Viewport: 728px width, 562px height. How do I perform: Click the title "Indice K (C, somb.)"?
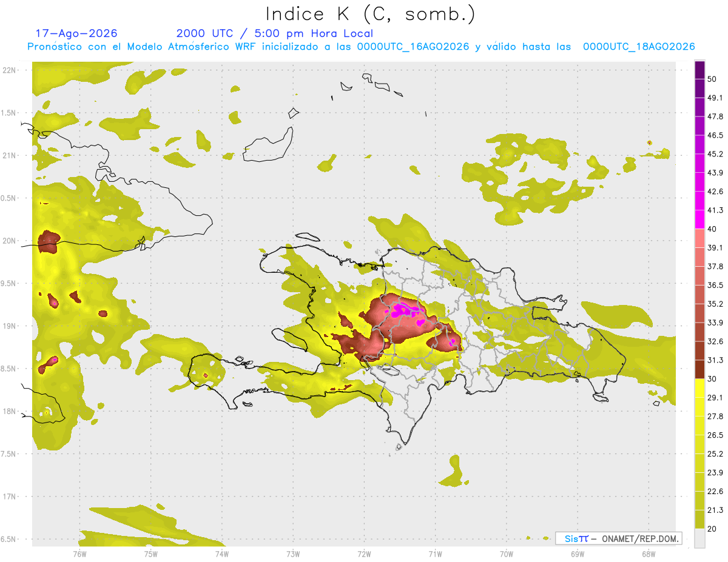point(371,15)
